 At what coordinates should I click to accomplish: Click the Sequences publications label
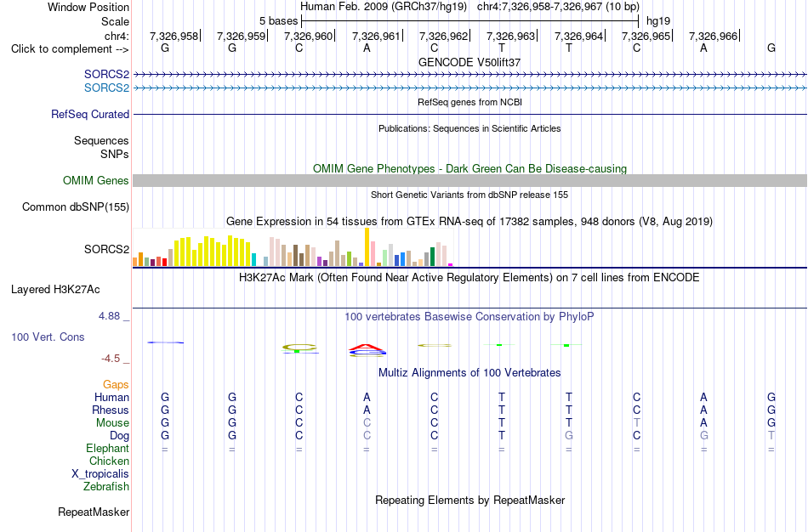(x=101, y=140)
